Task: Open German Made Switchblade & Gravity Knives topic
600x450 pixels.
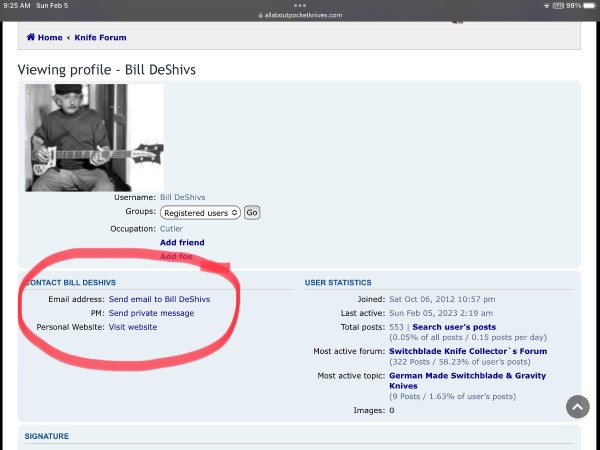Action: pyautogui.click(x=468, y=381)
